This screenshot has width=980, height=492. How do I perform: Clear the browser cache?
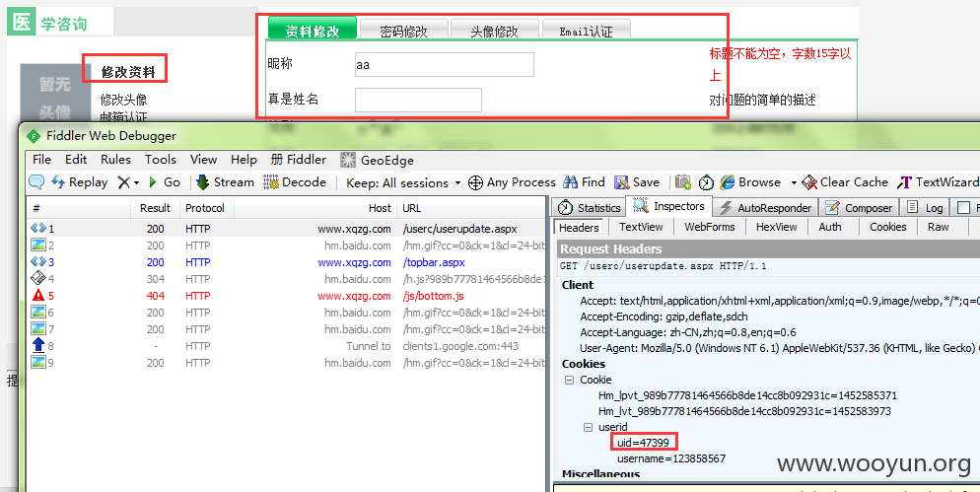[x=845, y=182]
